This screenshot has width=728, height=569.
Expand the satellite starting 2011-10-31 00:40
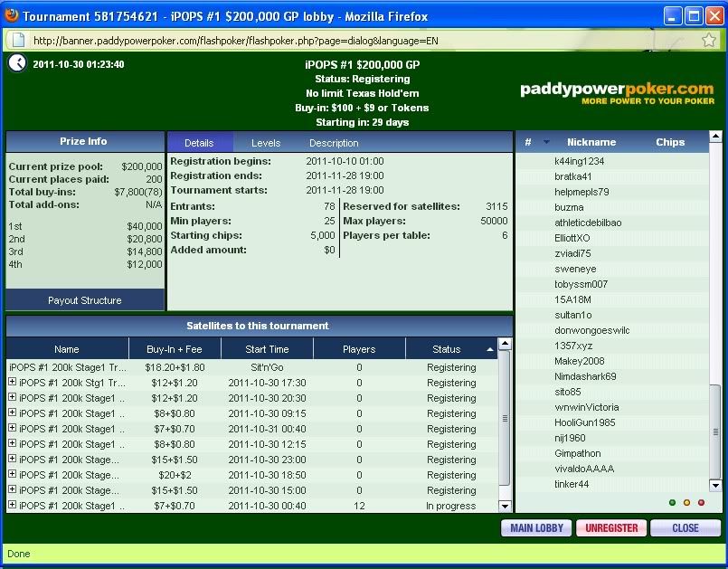tap(13, 428)
